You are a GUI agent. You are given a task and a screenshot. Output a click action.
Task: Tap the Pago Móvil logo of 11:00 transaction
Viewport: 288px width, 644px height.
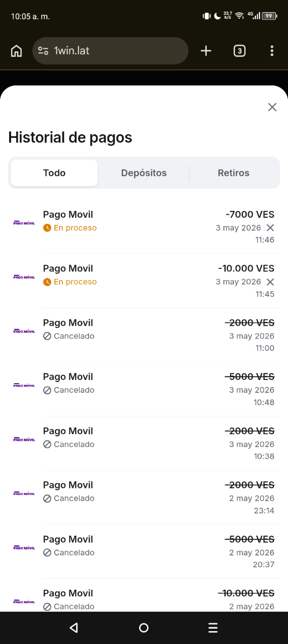click(x=24, y=331)
